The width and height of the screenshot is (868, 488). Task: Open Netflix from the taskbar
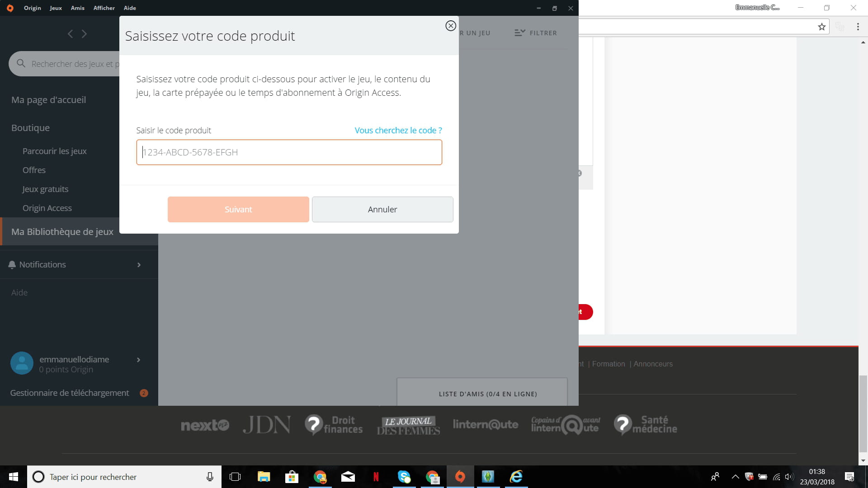(376, 477)
